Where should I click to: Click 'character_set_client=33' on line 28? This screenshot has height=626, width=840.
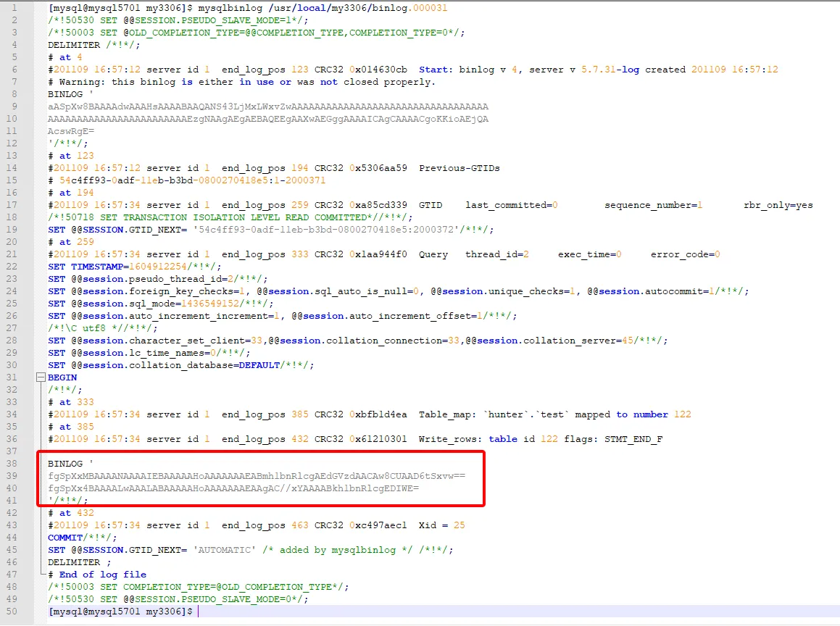pyautogui.click(x=196, y=341)
